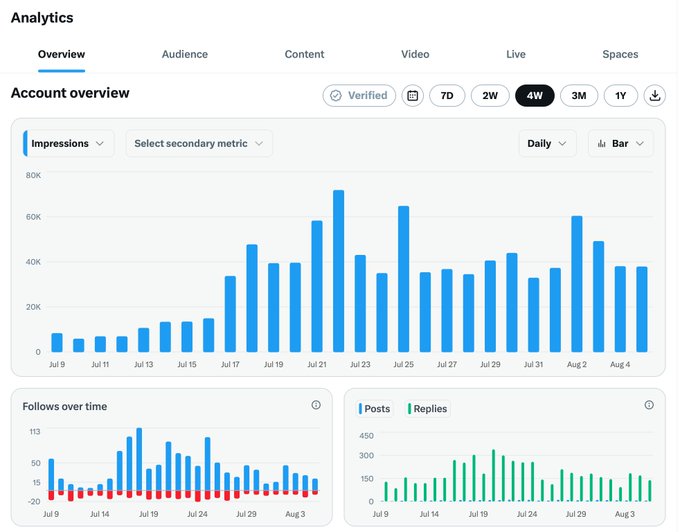Switch to the Overview tab
Viewport: 680px width, 532px height.
tap(61, 54)
